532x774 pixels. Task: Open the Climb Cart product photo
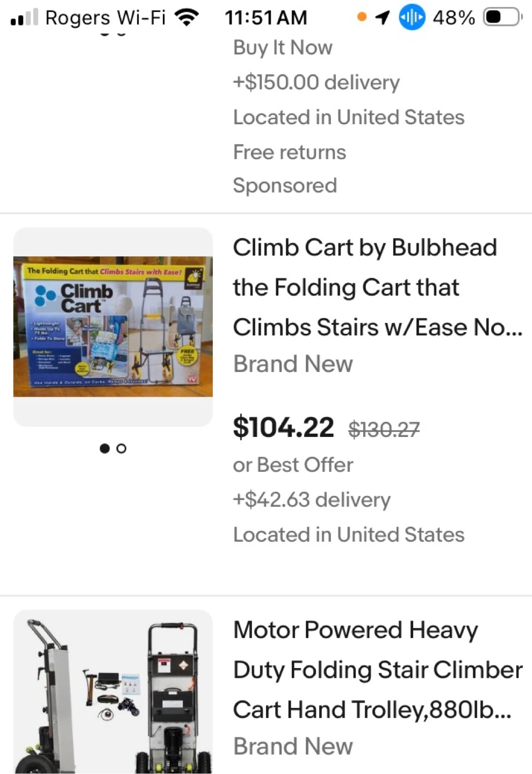click(113, 327)
